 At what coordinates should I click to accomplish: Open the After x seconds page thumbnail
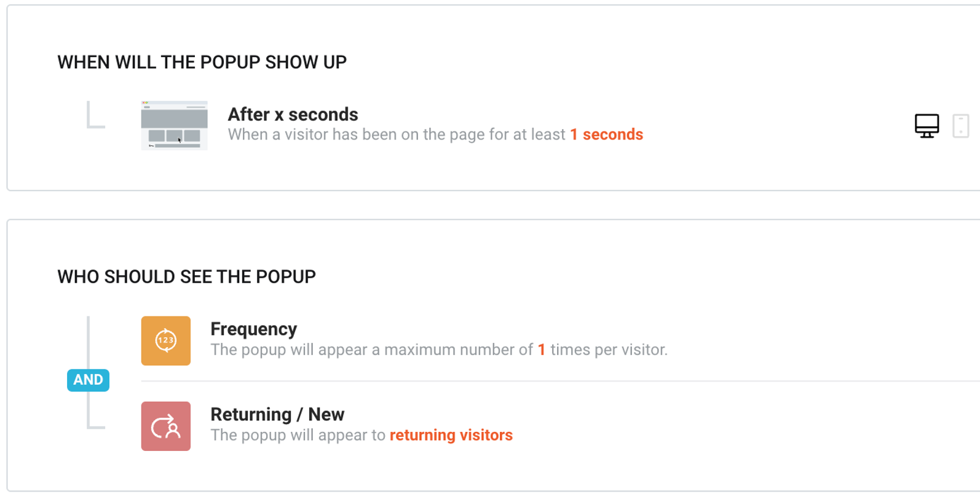(174, 125)
